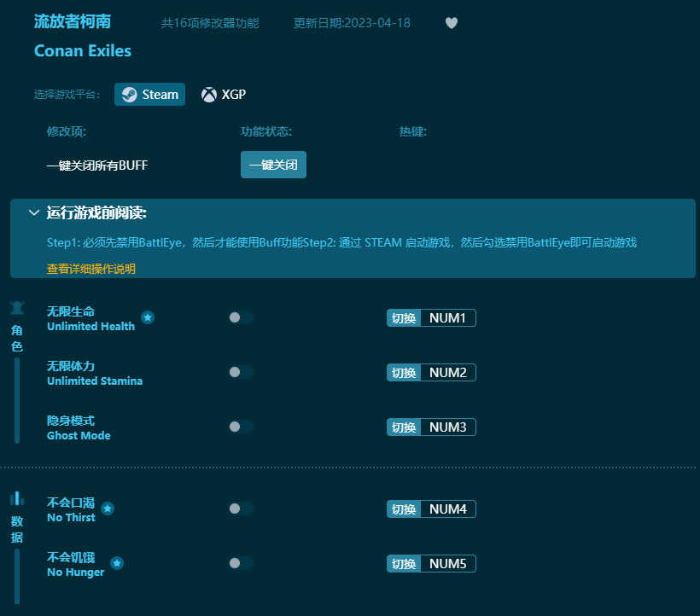Select the XGP platform tab

pyautogui.click(x=223, y=94)
